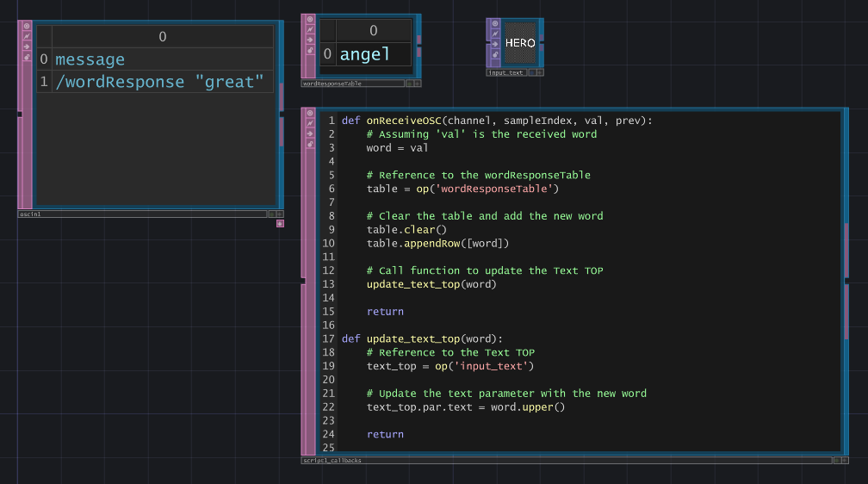Click the first small button right of the script1_callbacks name
This screenshot has width=868, height=484.
click(837, 461)
